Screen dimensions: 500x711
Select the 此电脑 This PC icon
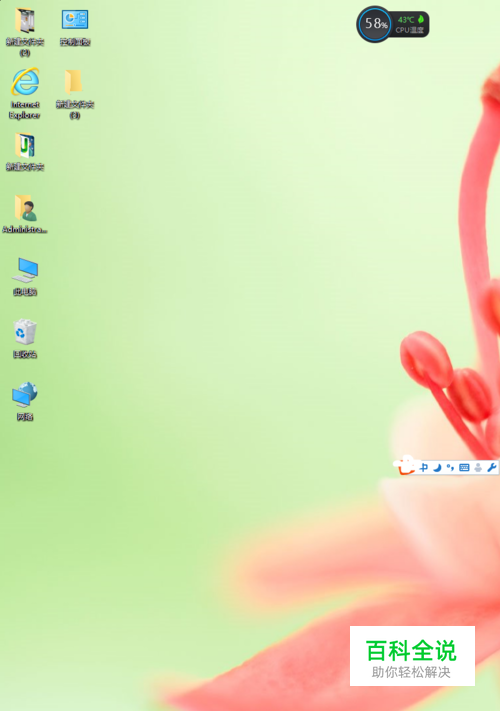click(x=25, y=277)
